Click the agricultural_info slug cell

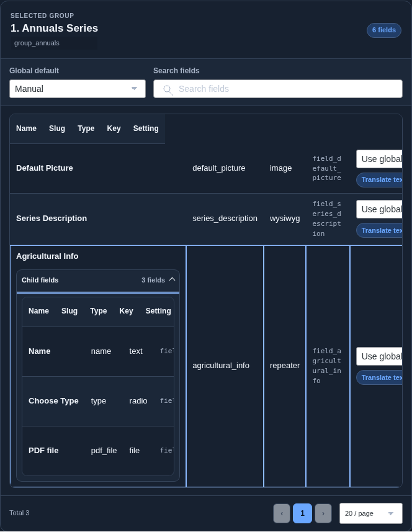coord(221,366)
